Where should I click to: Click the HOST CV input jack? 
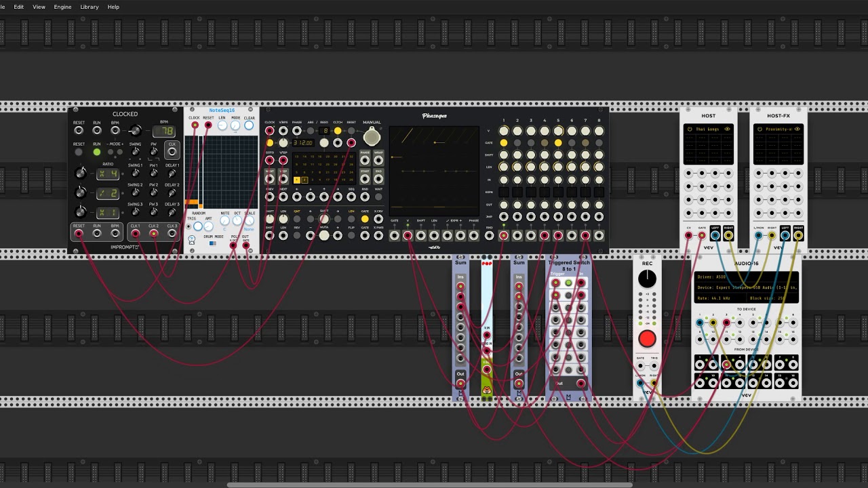689,236
